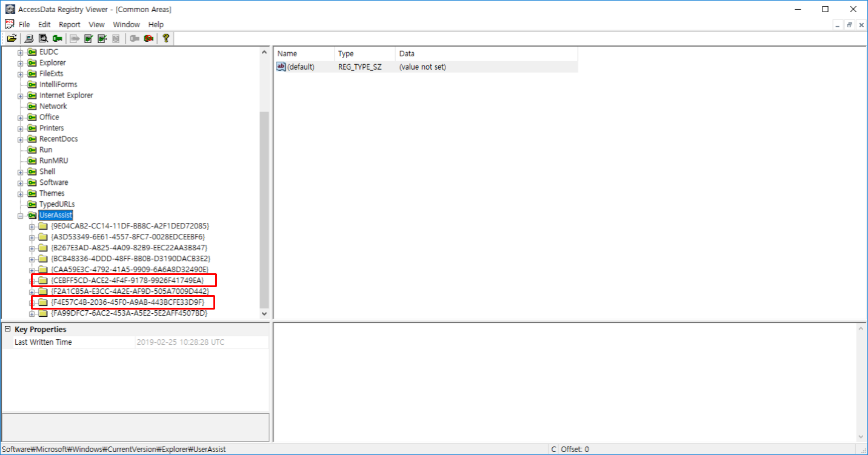868x455 pixels.
Task: Expand the {F4E57C4B-2036-45F0-A9AB-443BCFE33D9F} key
Action: tap(33, 302)
